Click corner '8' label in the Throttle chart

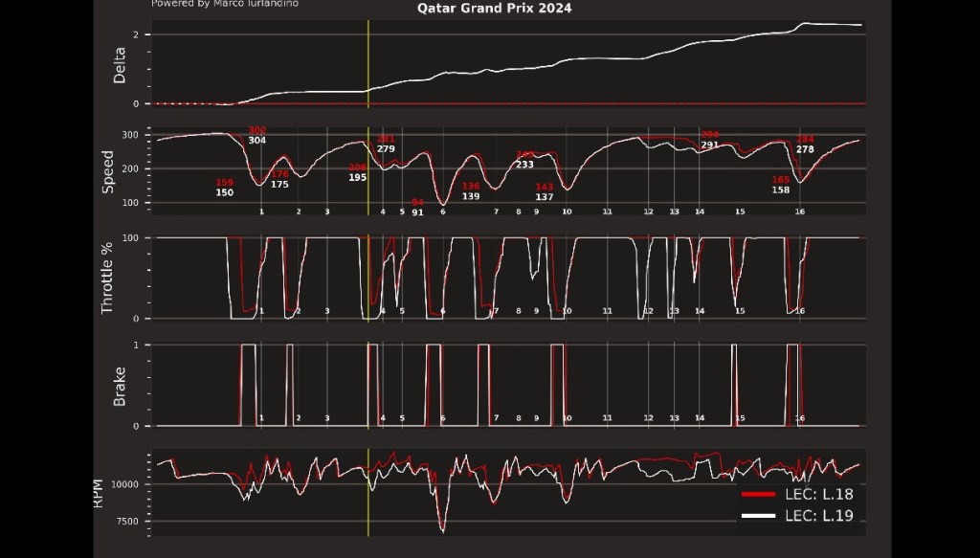(x=518, y=311)
